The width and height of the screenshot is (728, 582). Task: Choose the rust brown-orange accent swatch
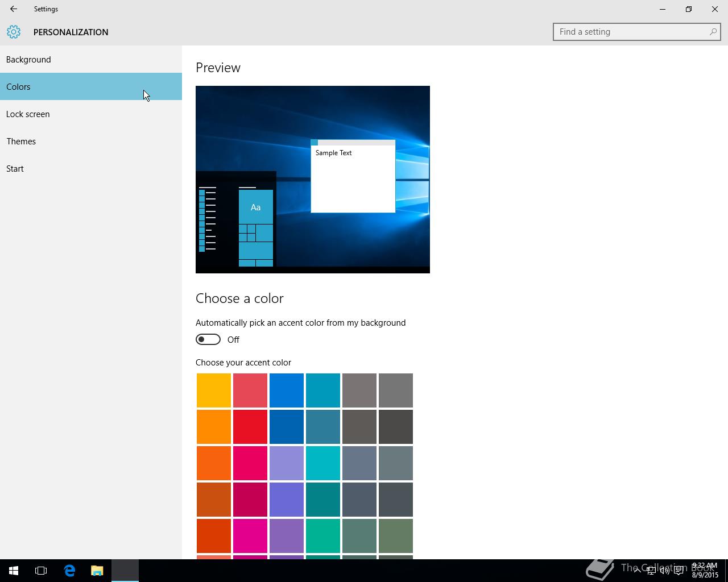pyautogui.click(x=214, y=500)
